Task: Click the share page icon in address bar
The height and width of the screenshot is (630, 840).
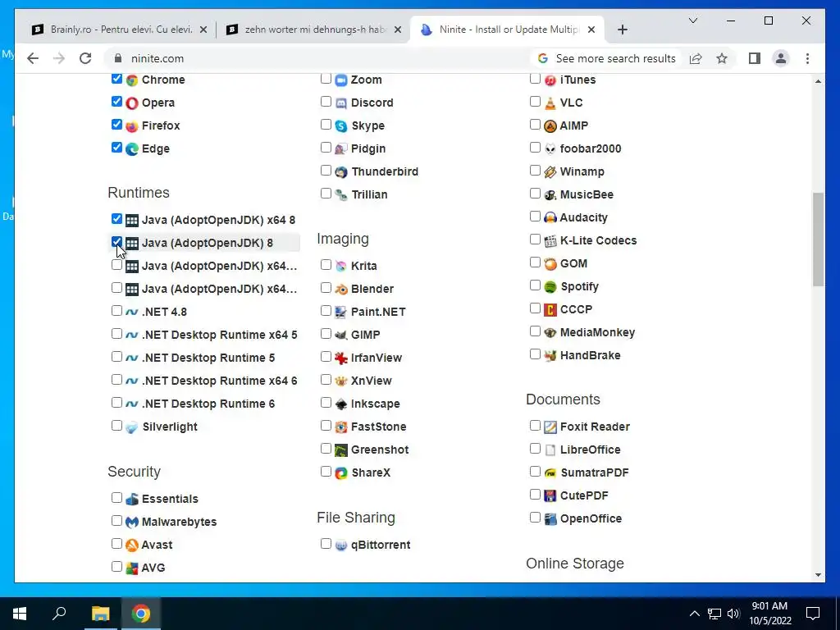Action: pos(696,58)
